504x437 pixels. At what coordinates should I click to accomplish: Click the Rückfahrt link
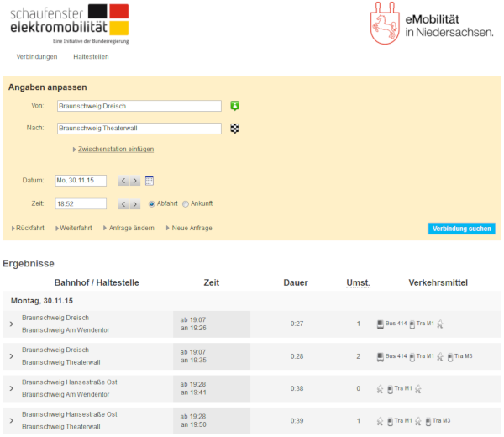[x=29, y=229]
